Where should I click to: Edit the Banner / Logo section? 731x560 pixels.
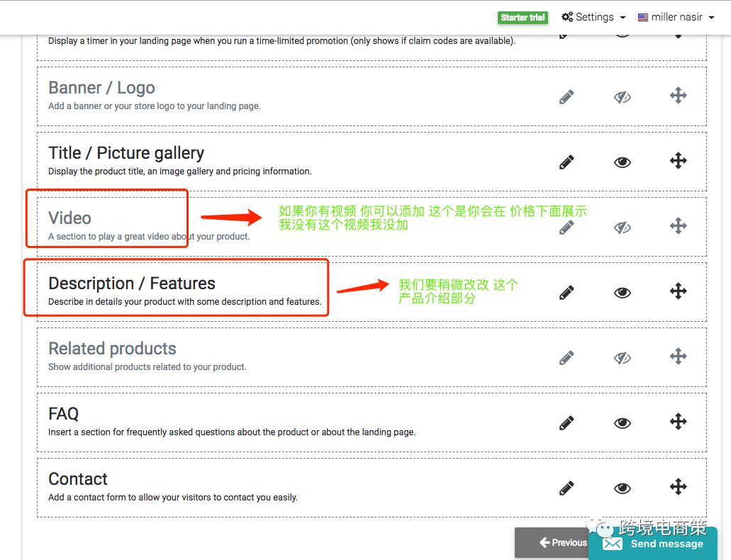(567, 96)
